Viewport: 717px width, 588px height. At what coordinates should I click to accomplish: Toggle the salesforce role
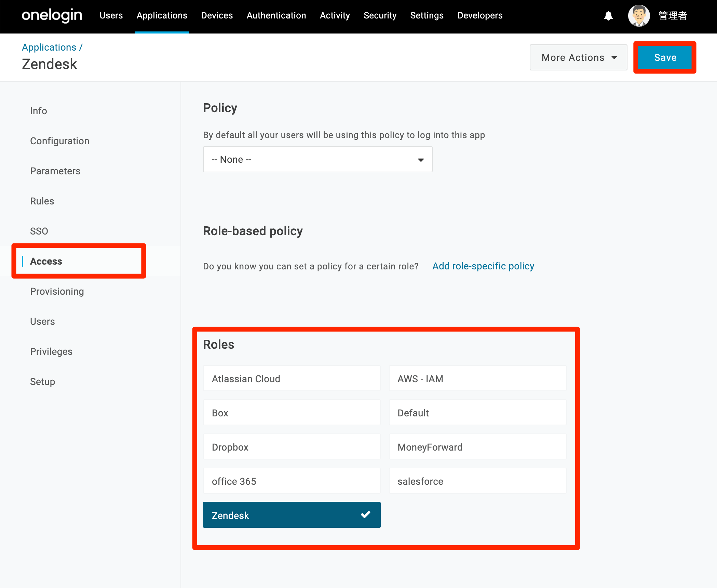coord(477,481)
